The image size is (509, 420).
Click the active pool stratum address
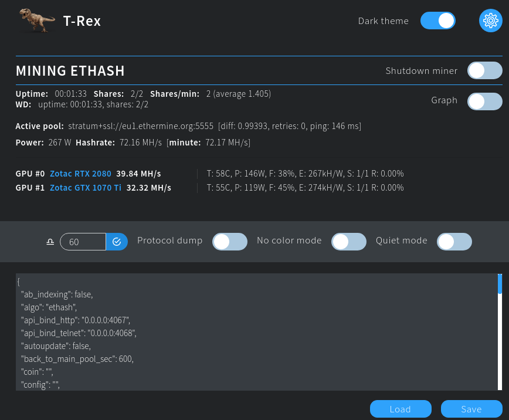coord(141,126)
